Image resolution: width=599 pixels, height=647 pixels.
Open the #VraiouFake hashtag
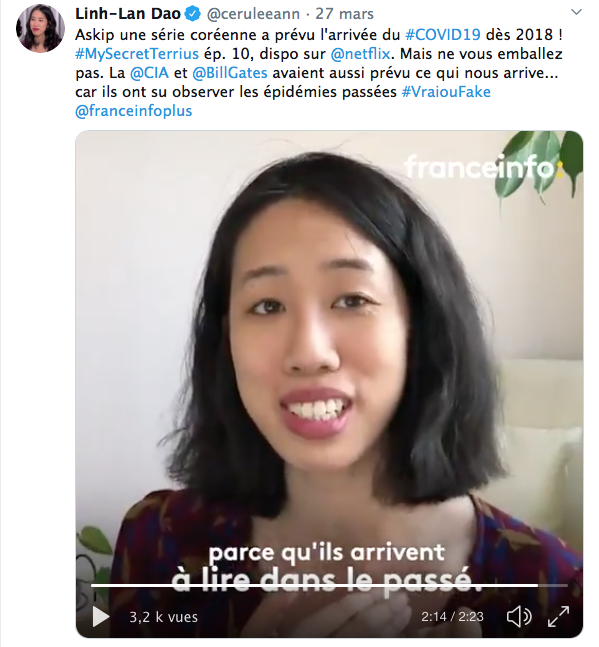point(446,92)
